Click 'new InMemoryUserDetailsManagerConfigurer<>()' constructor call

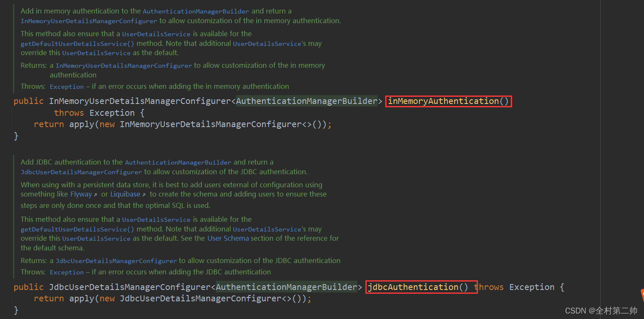pyautogui.click(x=213, y=125)
